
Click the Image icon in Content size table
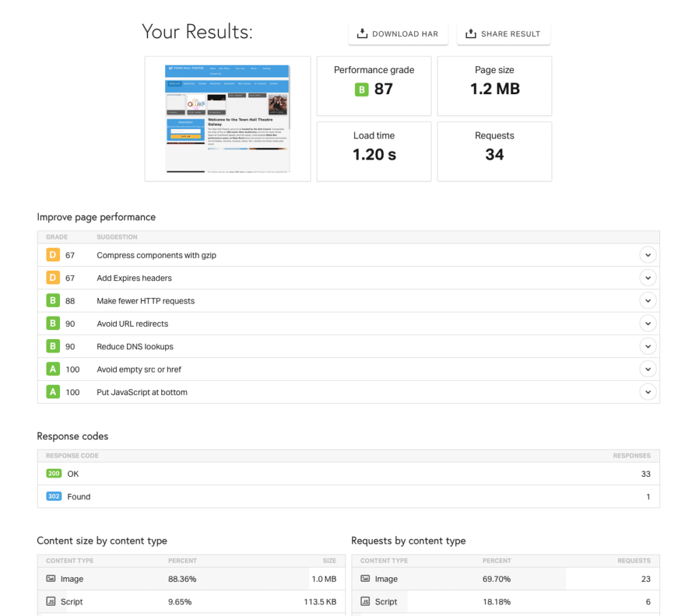coord(51,578)
